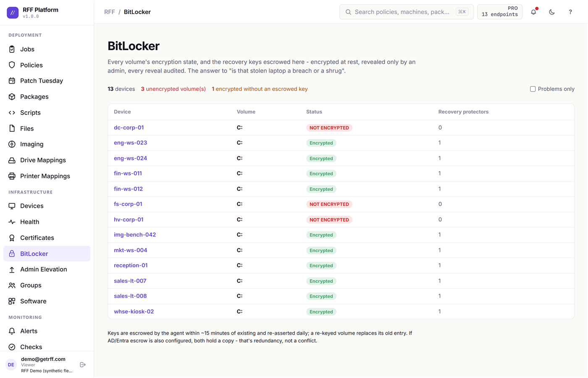The height and width of the screenshot is (378, 588).
Task: Click the Recovery protectors column header
Action: click(463, 112)
